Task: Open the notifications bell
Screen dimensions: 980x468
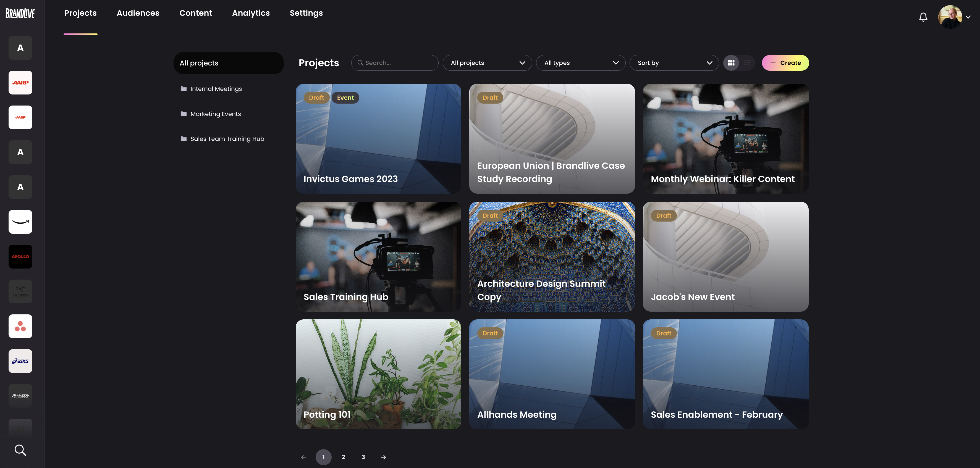Action: 923,17
